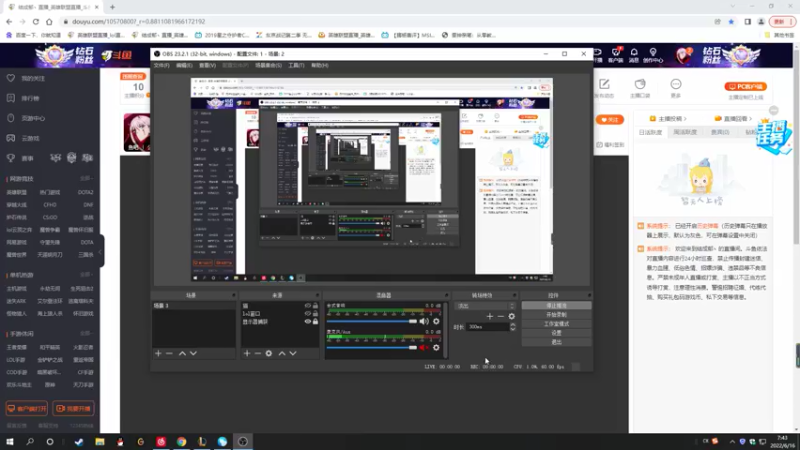Remove the selected scene with the minus icon in Scenes panel
This screenshot has height=450, width=800.
169,353
